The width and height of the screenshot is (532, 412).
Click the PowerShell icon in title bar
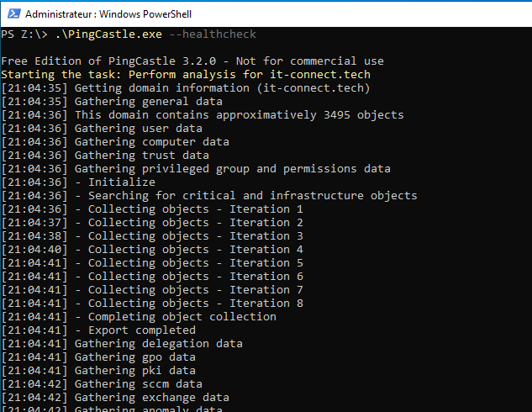pyautogui.click(x=12, y=13)
